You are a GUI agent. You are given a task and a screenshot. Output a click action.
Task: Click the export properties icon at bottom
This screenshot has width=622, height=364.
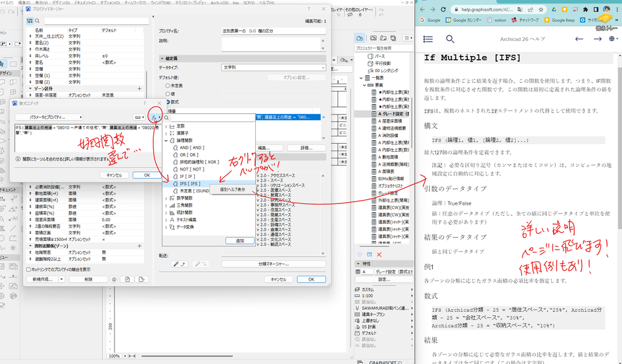coord(141,279)
